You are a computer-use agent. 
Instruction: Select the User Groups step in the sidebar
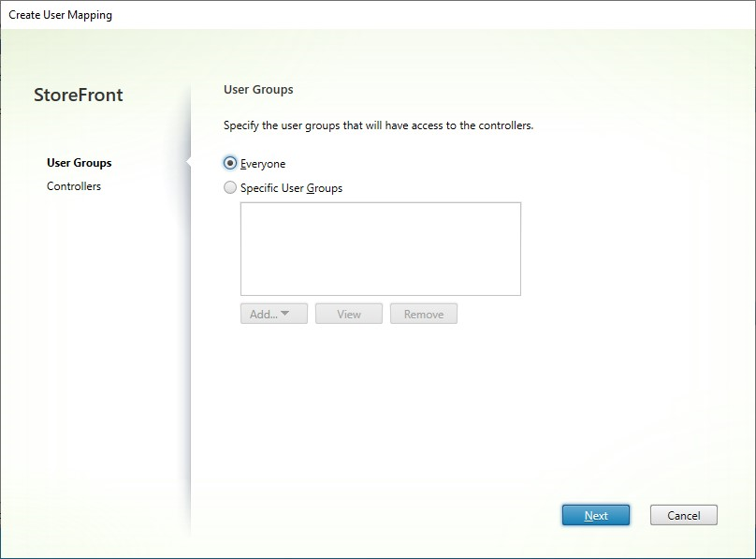79,163
